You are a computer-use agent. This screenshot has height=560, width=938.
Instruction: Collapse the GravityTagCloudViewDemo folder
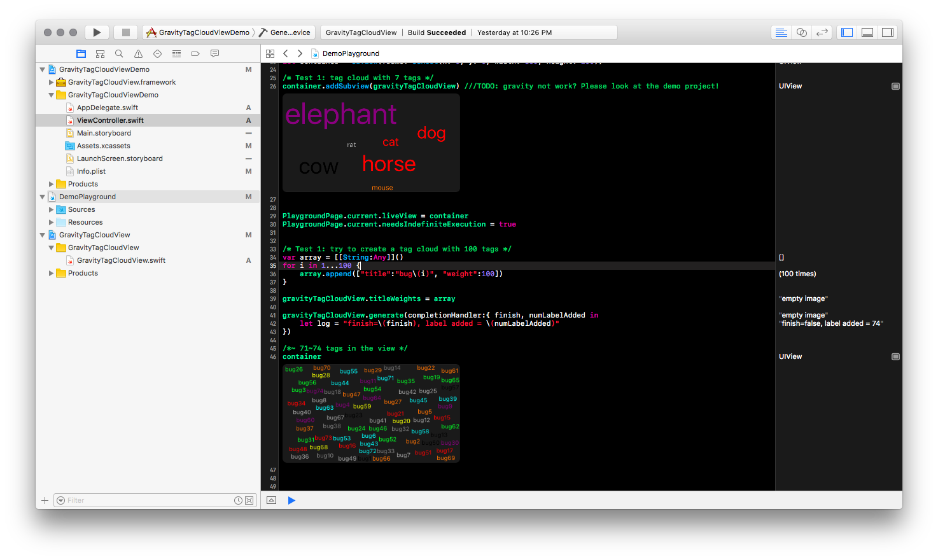(x=52, y=95)
